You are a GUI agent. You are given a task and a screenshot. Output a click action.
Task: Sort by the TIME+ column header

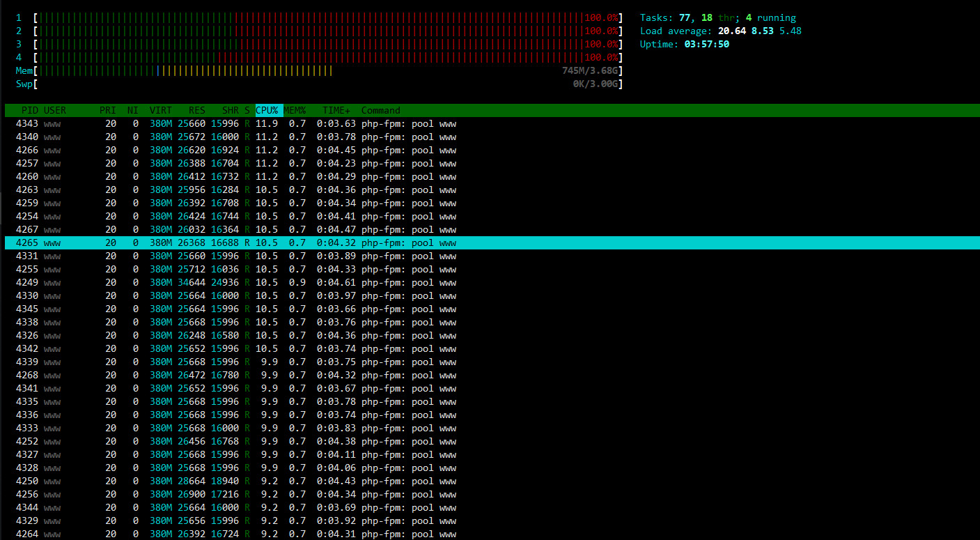(x=336, y=110)
